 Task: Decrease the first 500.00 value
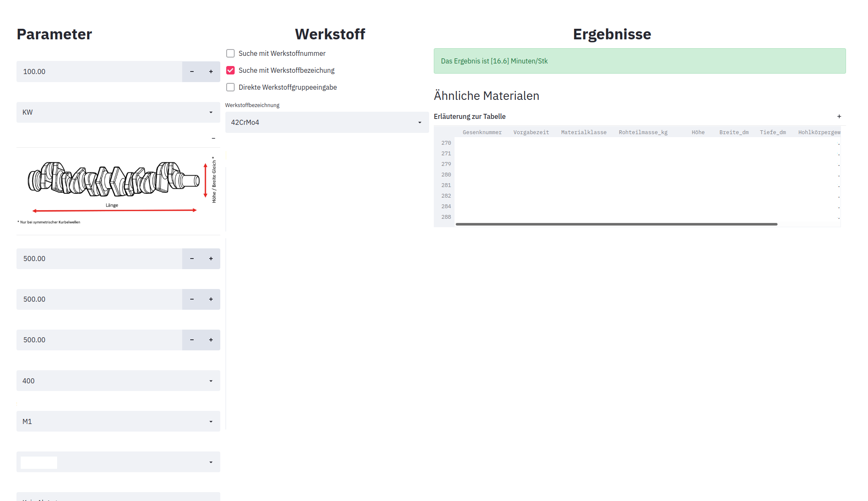[192, 259]
